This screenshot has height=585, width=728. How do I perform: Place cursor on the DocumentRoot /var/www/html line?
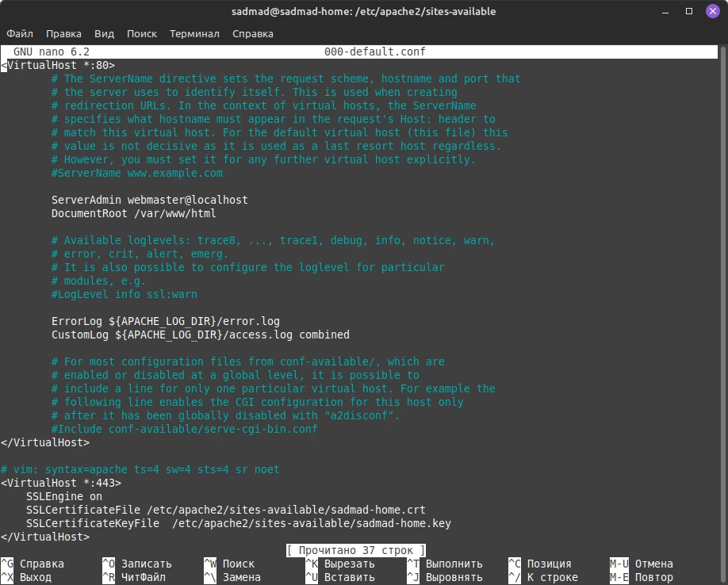133,213
